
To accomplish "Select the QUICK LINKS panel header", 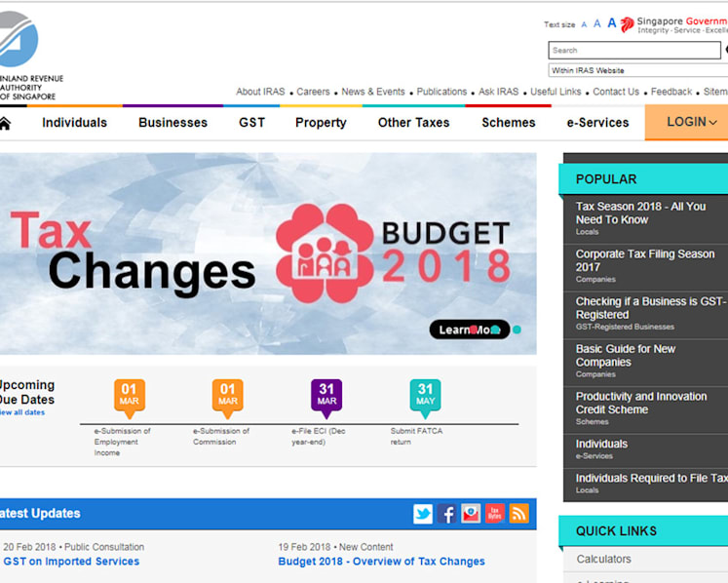I will [643, 531].
